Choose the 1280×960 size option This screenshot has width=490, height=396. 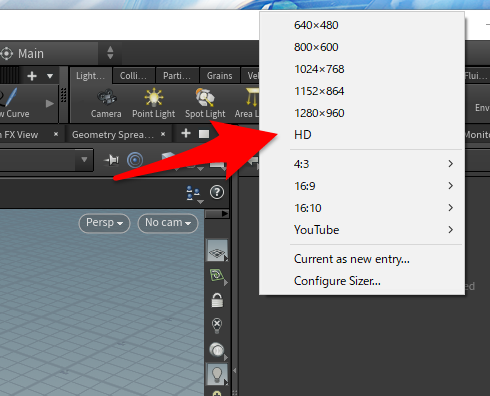click(x=362, y=113)
